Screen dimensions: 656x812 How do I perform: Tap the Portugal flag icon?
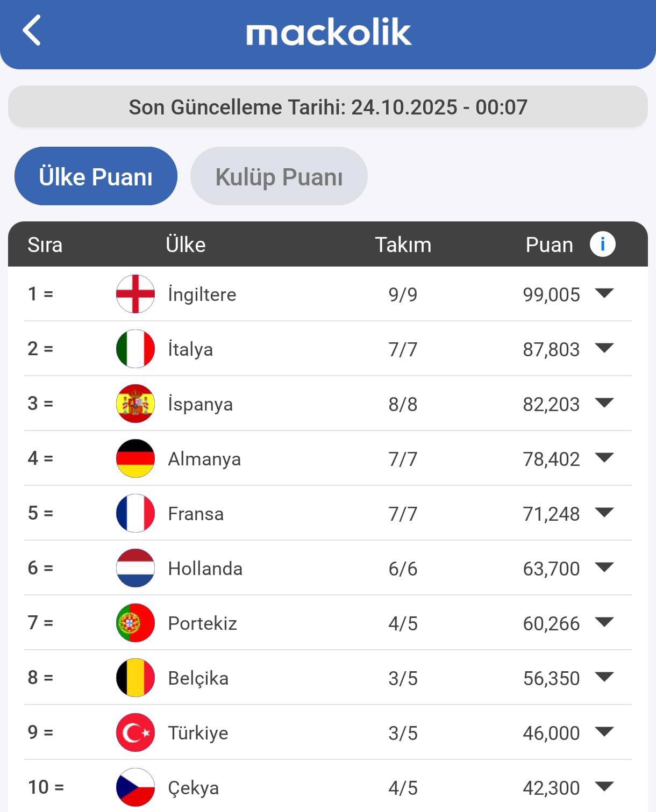point(136,623)
